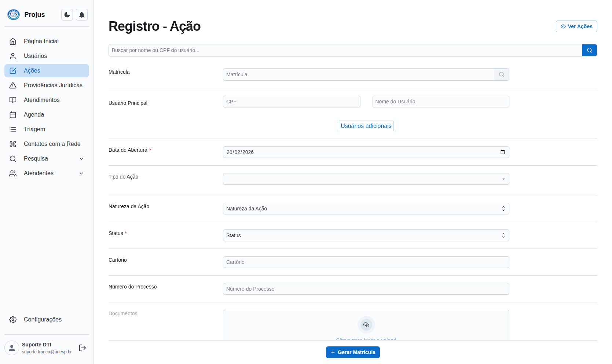Click the Matrícula field search icon

pos(501,74)
